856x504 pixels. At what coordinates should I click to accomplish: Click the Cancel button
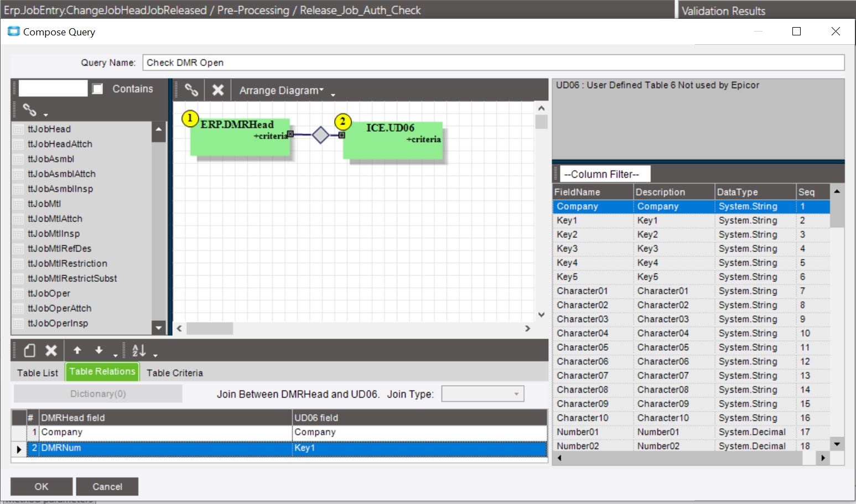(x=107, y=486)
